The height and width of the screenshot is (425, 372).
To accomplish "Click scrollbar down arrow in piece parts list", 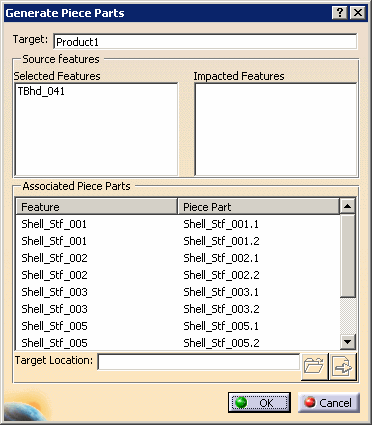I will (348, 342).
